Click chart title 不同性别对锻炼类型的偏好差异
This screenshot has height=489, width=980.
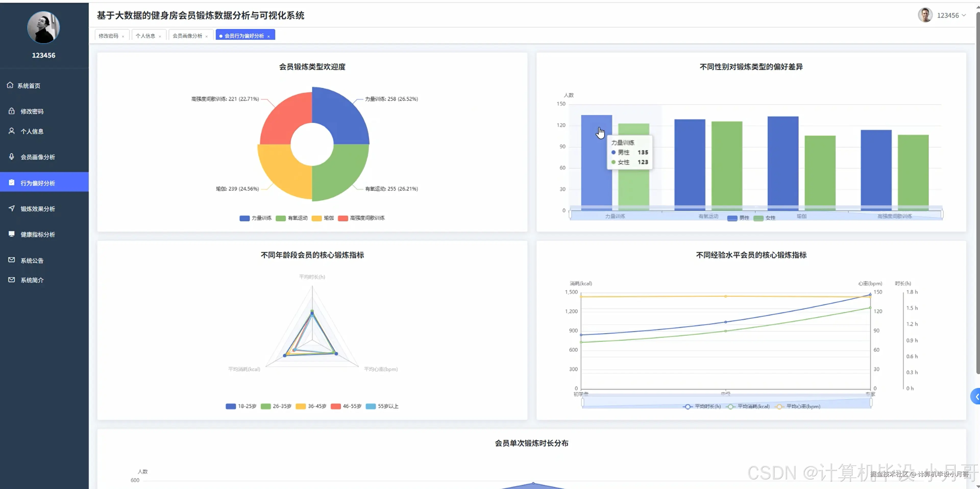click(x=751, y=67)
